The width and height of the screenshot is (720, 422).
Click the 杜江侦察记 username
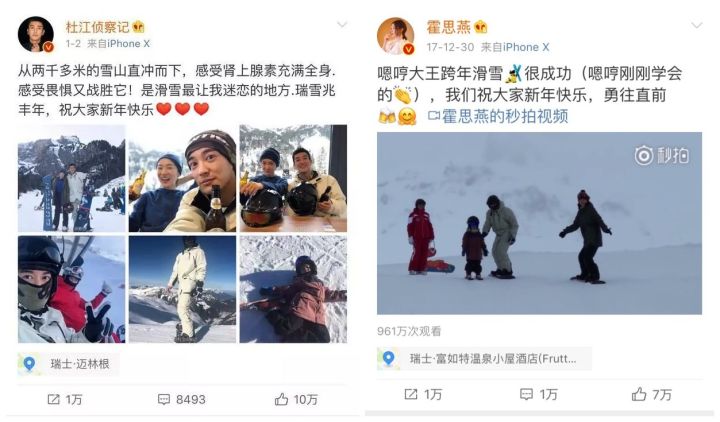tap(97, 27)
